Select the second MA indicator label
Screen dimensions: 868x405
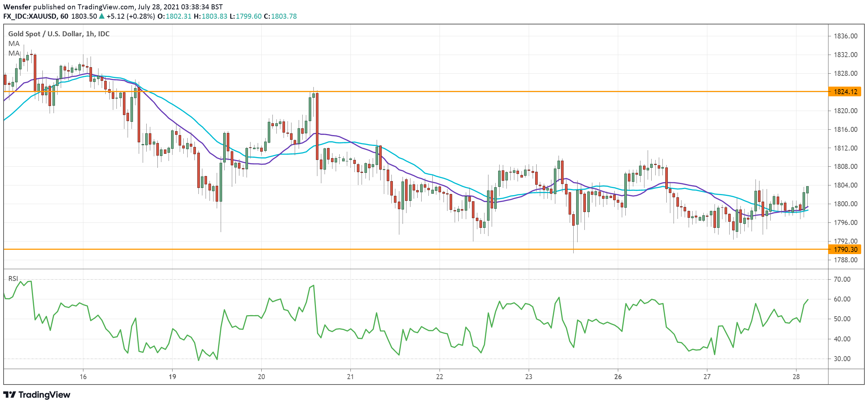pos(14,53)
